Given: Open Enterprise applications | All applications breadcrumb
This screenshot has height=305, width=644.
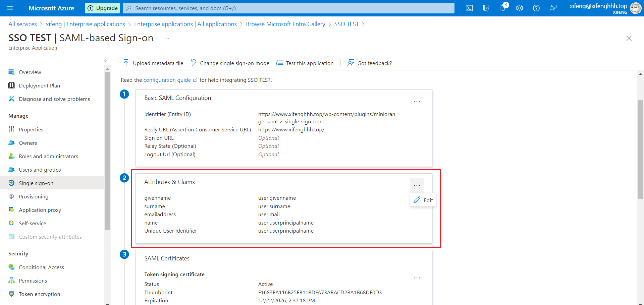Looking at the screenshot, I should click(x=185, y=24).
